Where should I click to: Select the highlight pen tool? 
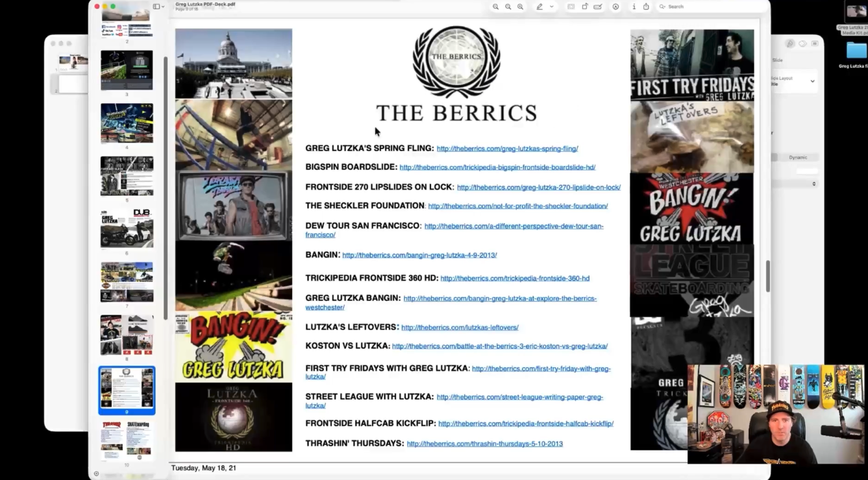pyautogui.click(x=539, y=6)
